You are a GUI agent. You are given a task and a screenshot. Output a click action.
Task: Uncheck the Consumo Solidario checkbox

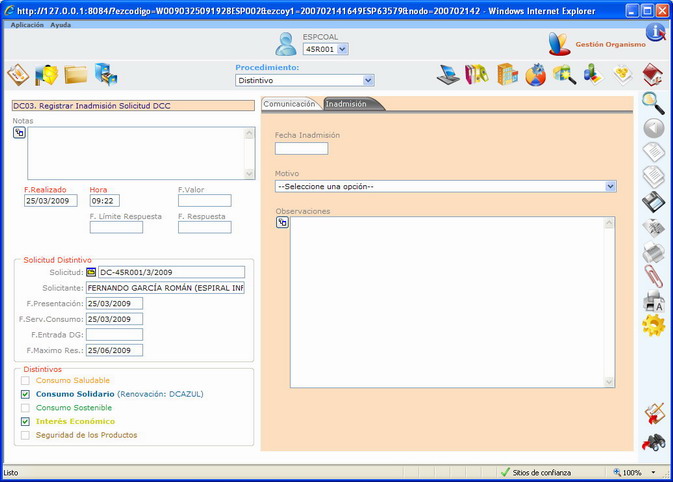click(25, 394)
